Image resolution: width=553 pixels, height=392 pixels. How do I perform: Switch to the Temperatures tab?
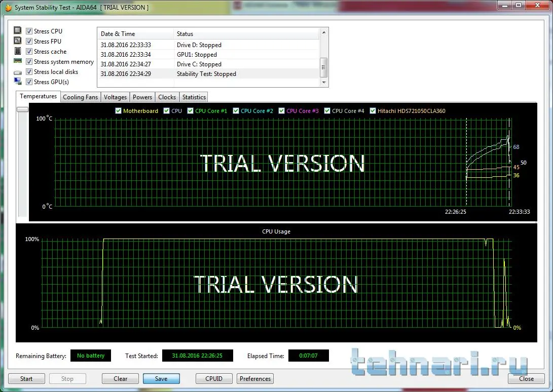tap(38, 96)
